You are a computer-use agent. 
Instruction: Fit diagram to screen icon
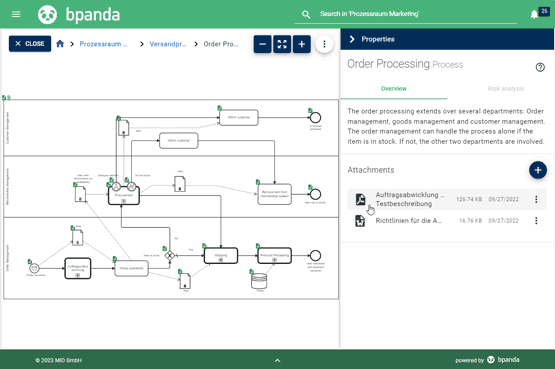coord(282,44)
